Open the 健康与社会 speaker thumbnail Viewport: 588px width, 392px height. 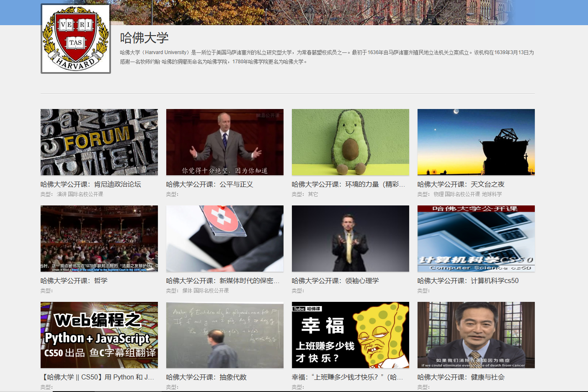coord(476,335)
